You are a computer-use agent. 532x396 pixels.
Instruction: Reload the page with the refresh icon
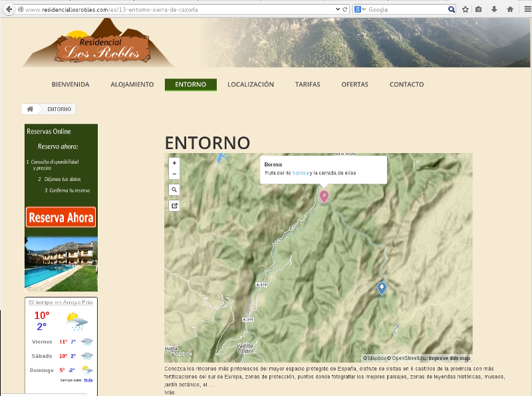tap(345, 9)
